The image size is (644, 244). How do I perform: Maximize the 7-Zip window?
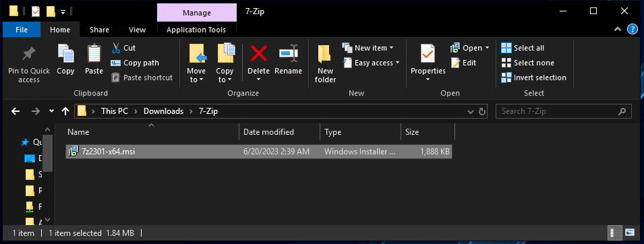[x=593, y=11]
